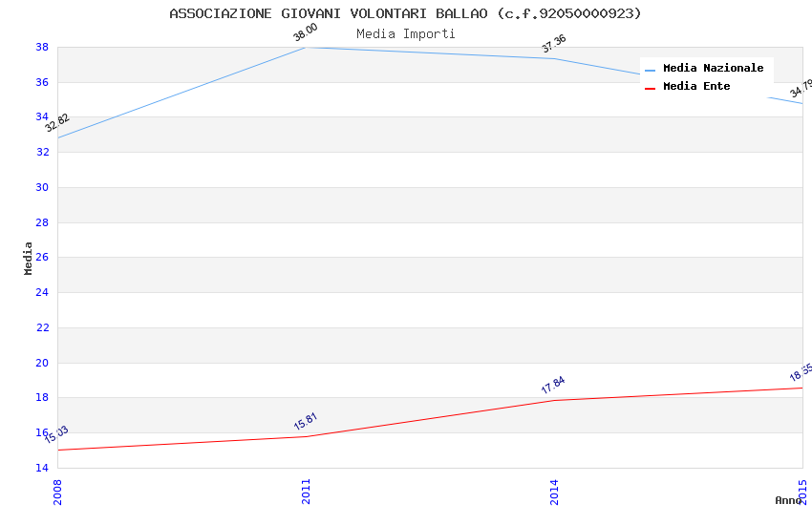Click the 37.36 data label at 2014
Image resolution: width=812 pixels, height=525 pixels.
[553, 44]
